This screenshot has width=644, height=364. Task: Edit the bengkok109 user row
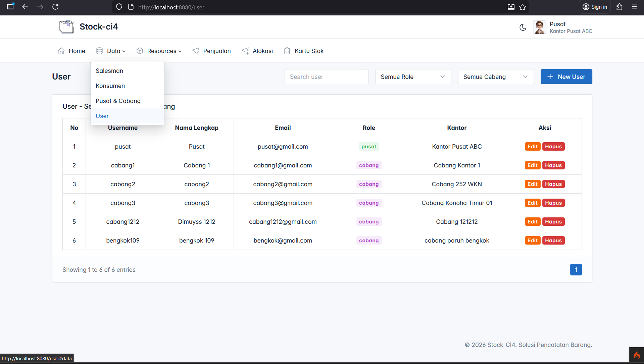(x=532, y=241)
